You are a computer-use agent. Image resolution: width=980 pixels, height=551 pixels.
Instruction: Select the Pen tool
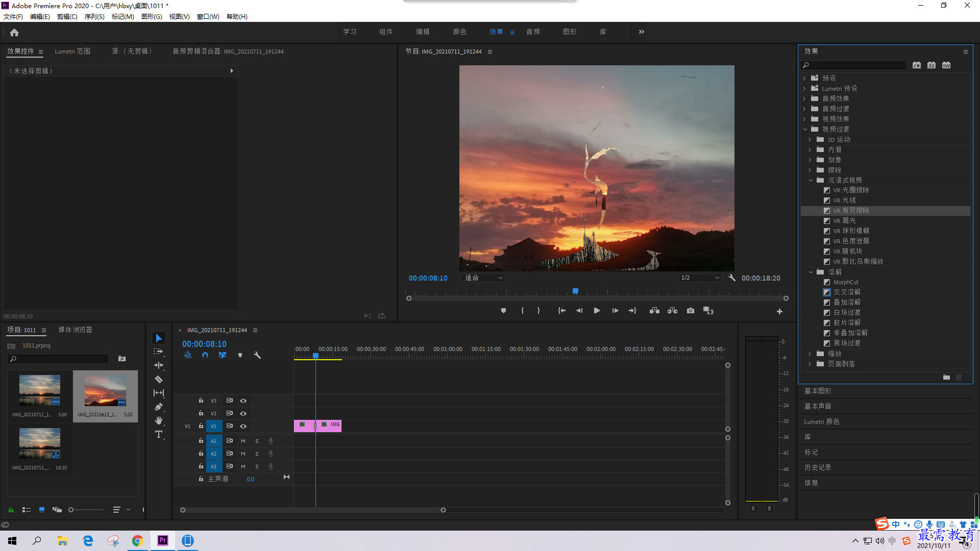(159, 407)
